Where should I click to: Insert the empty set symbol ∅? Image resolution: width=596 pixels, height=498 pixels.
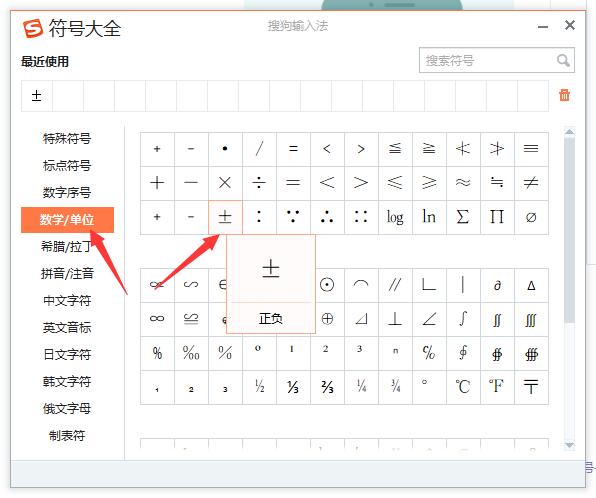(x=531, y=217)
